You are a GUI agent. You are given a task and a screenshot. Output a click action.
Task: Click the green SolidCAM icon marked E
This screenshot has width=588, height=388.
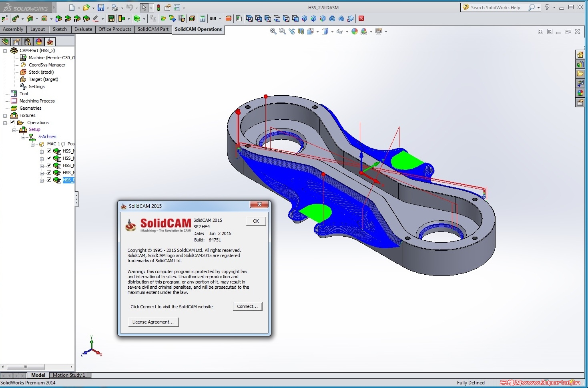pyautogui.click(x=59, y=18)
